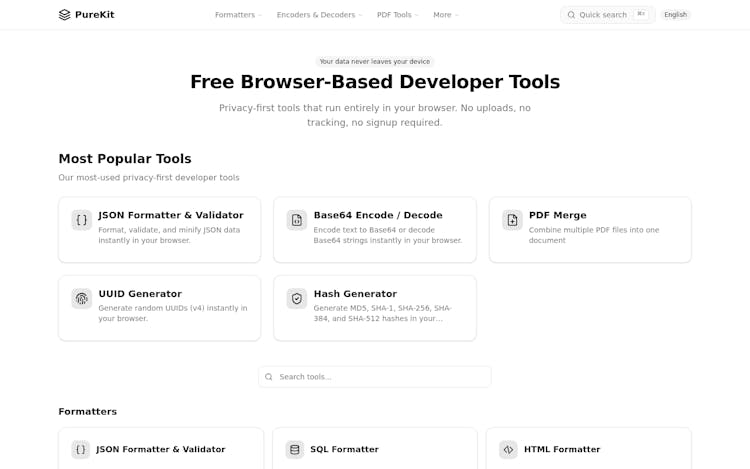This screenshot has height=469, width=750.
Task: Click the Hash Generator shield icon
Action: click(297, 298)
